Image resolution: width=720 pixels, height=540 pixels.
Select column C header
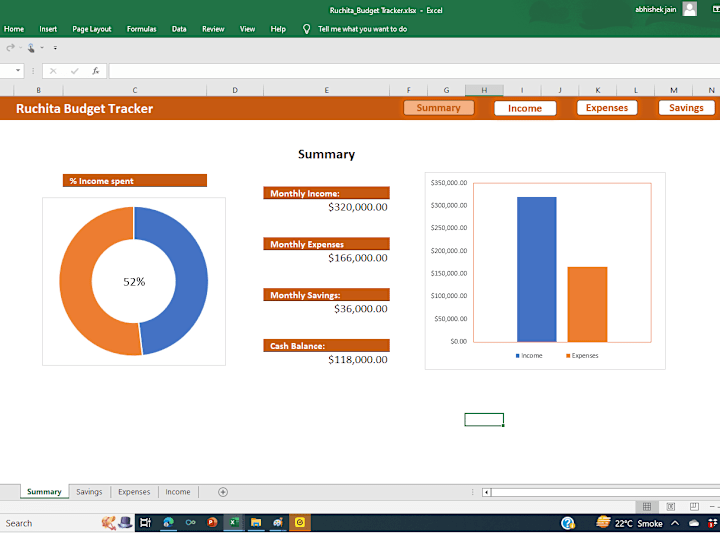click(135, 90)
